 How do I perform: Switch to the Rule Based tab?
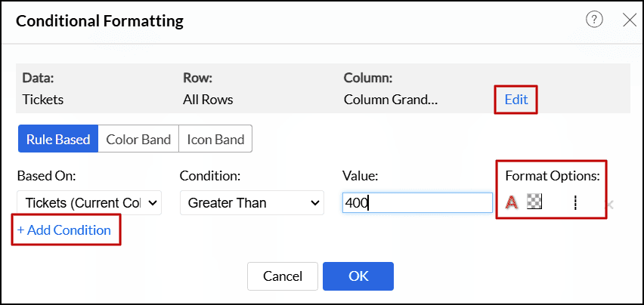[x=57, y=139]
